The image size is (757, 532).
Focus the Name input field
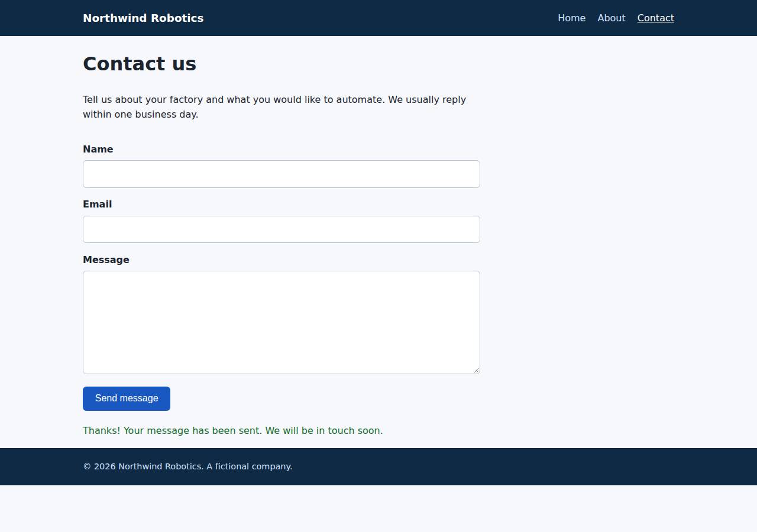[x=282, y=174]
